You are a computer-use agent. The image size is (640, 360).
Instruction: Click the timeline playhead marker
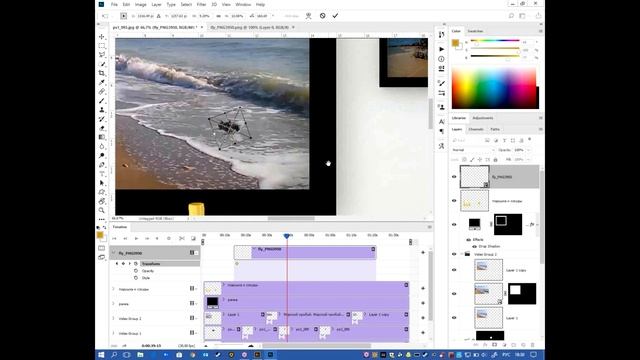(287, 236)
